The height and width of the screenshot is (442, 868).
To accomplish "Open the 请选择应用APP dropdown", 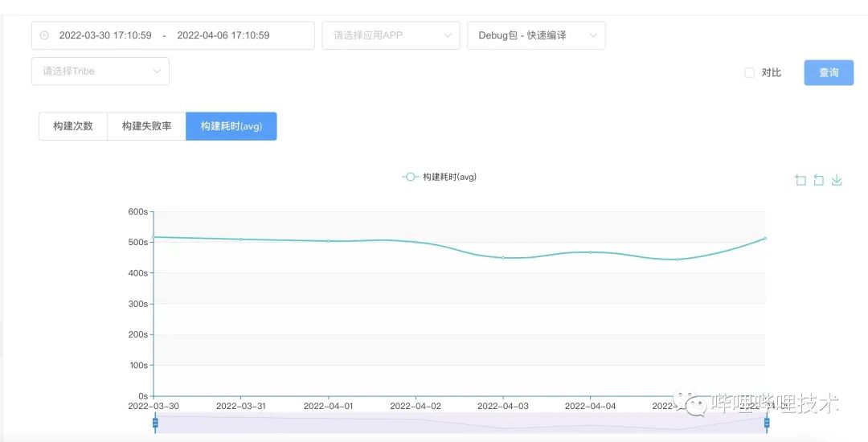I will coord(391,35).
